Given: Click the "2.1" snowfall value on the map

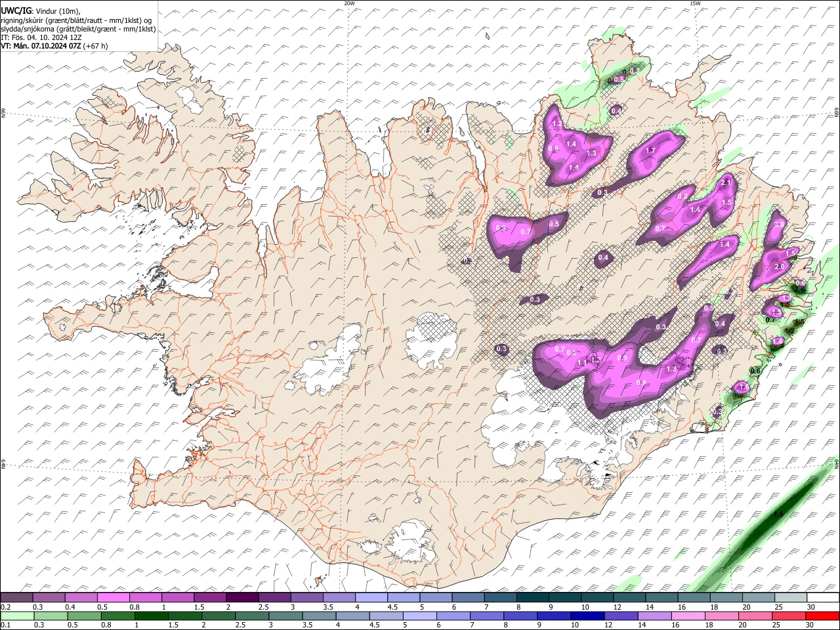Looking at the screenshot, I should (726, 183).
